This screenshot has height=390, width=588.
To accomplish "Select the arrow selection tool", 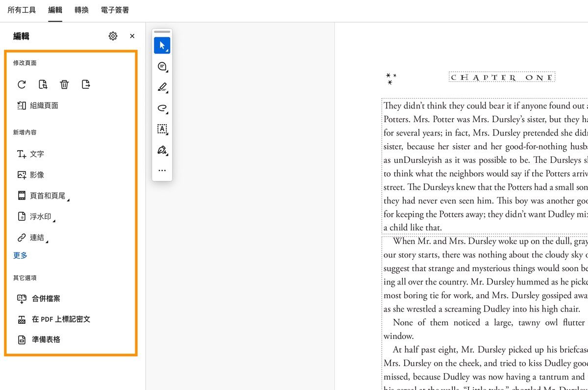I will point(162,45).
